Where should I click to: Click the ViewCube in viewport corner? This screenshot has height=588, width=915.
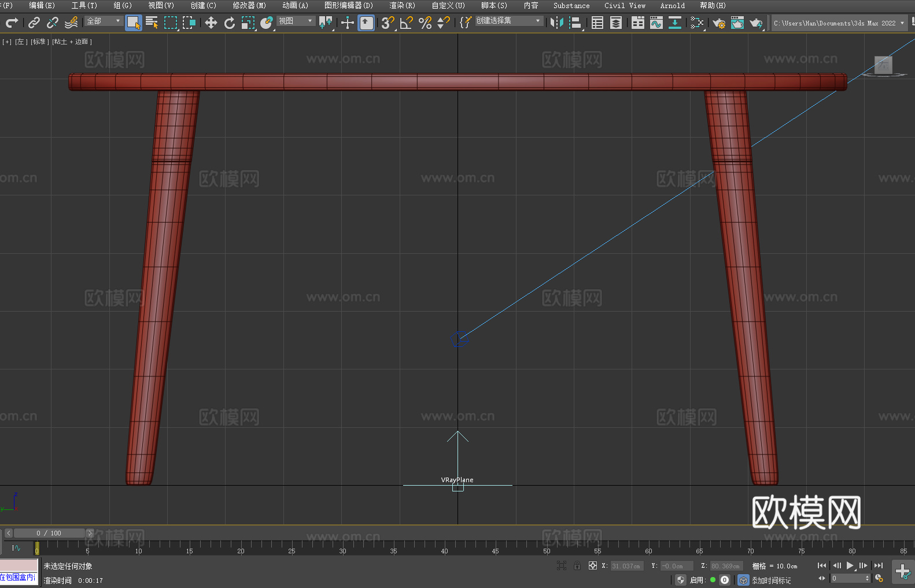point(883,65)
